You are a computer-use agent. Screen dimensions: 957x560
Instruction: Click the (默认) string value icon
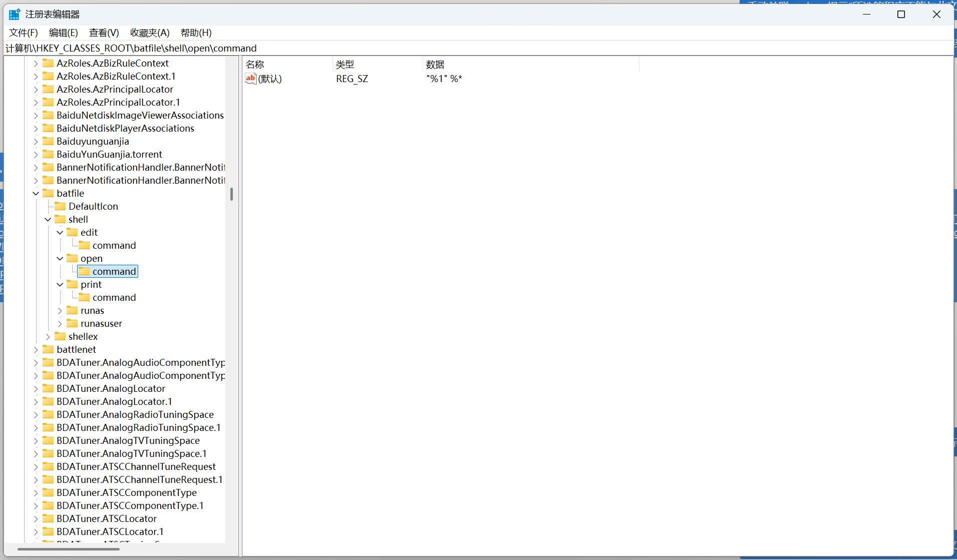click(250, 79)
